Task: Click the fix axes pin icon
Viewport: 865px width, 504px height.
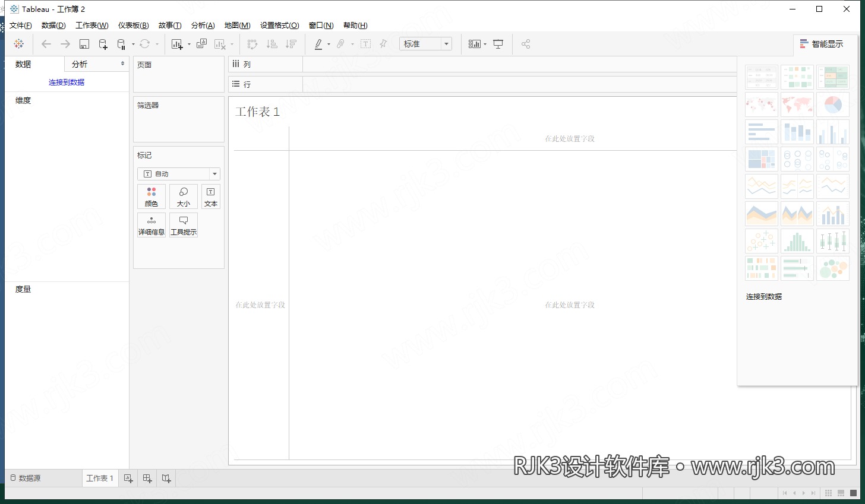Action: tap(383, 44)
